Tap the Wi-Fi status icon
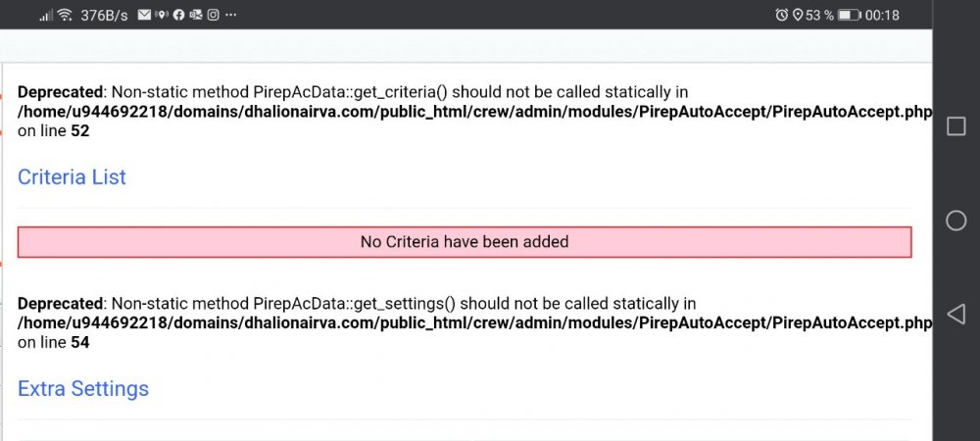This screenshot has width=980, height=441. tap(65, 15)
